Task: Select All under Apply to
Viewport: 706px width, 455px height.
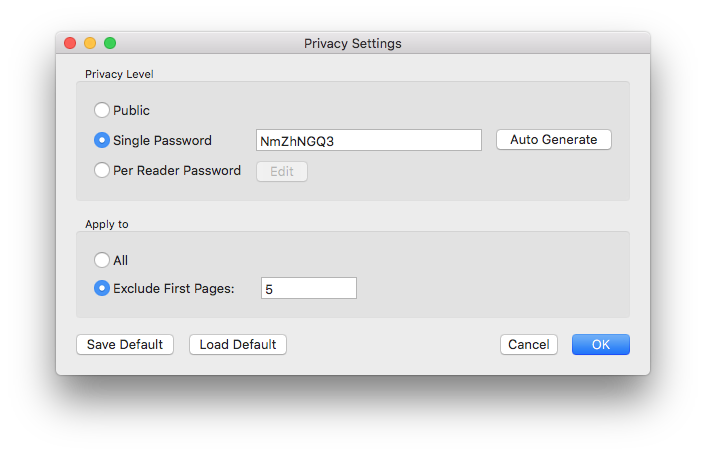Action: (x=102, y=260)
